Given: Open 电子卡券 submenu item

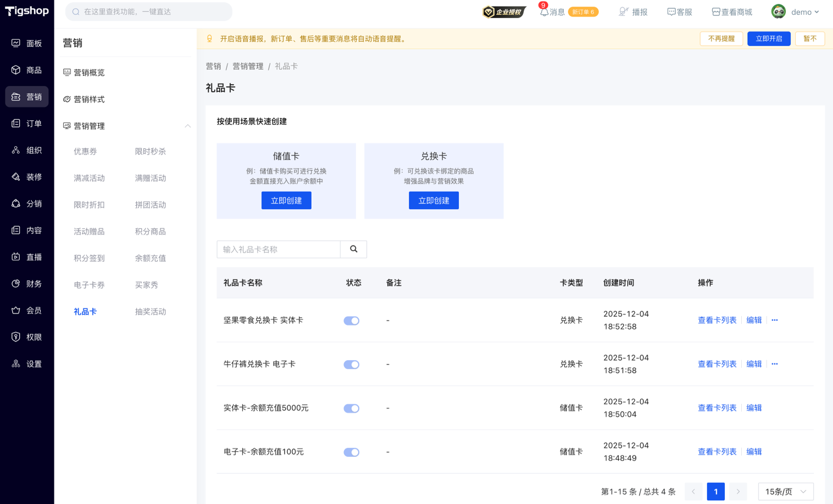Looking at the screenshot, I should point(89,285).
